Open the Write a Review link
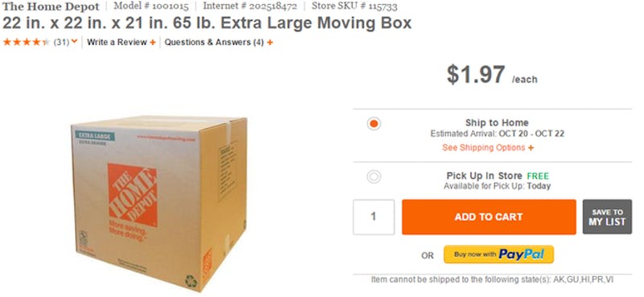644x297 pixels. [117, 42]
